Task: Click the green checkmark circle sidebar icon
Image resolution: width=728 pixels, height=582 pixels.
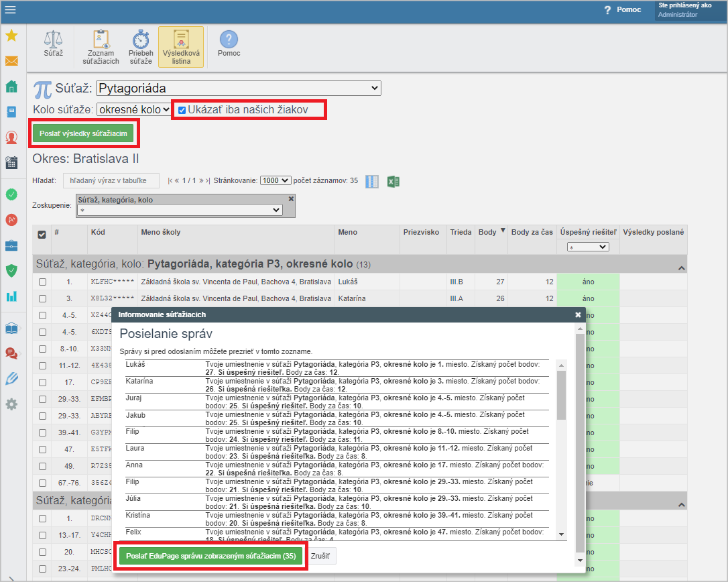Action: [x=11, y=194]
